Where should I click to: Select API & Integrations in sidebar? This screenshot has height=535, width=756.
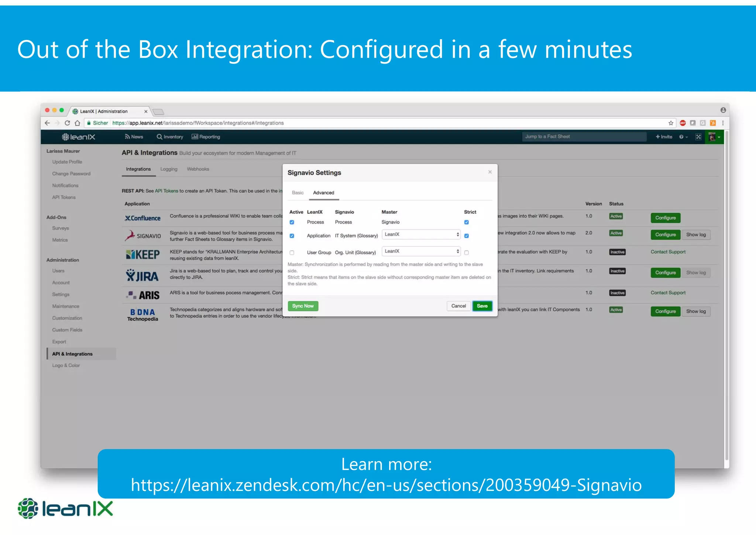[81, 354]
